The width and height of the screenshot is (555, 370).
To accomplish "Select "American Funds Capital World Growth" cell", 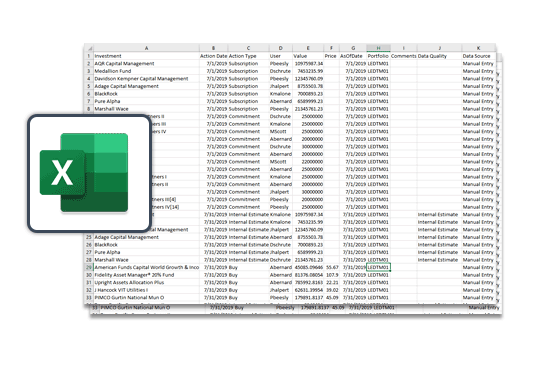I will coord(147,267).
